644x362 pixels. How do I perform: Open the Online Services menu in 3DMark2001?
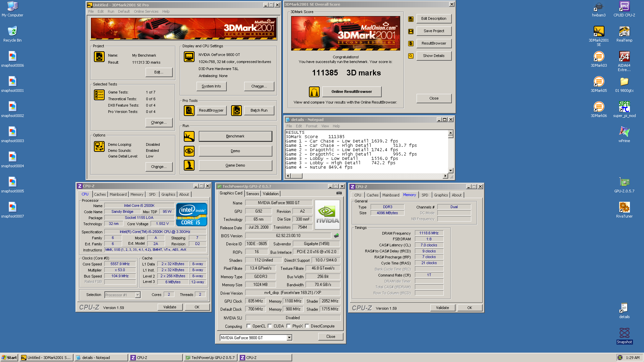146,11
